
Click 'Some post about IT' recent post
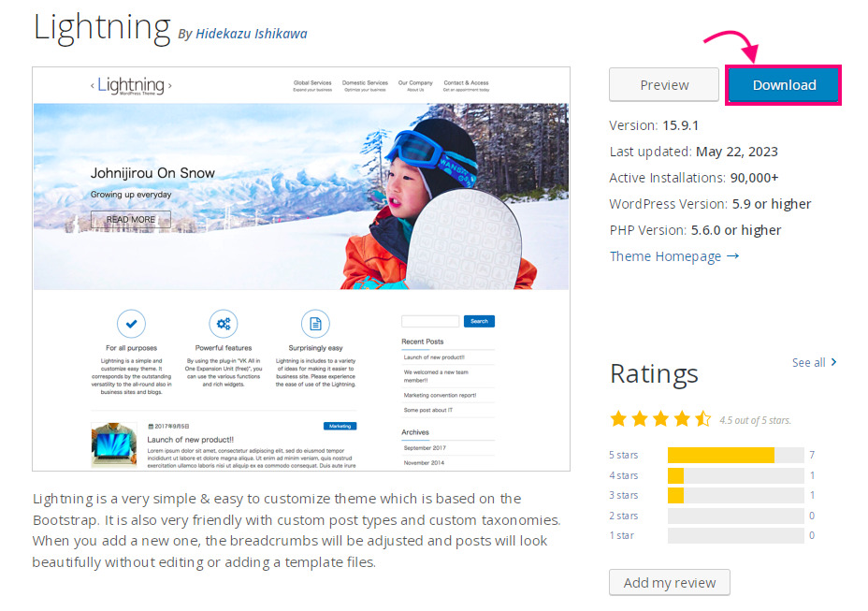pos(427,410)
